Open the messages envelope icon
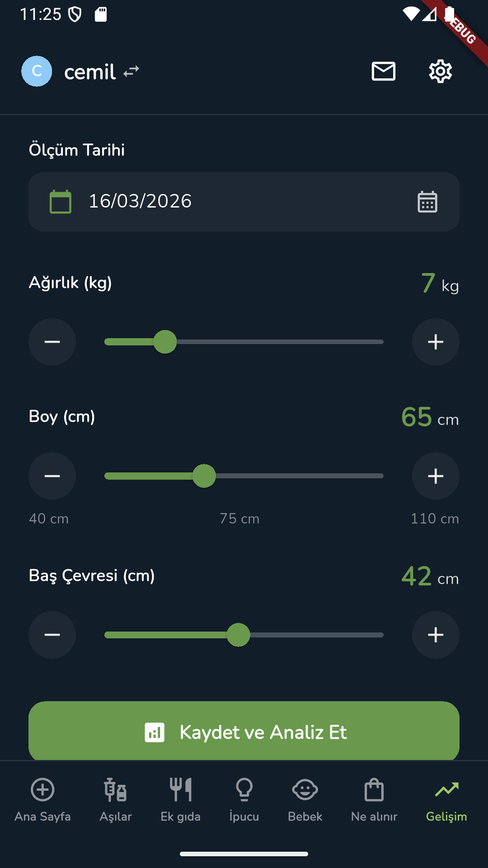Image resolution: width=488 pixels, height=868 pixels. pyautogui.click(x=383, y=71)
